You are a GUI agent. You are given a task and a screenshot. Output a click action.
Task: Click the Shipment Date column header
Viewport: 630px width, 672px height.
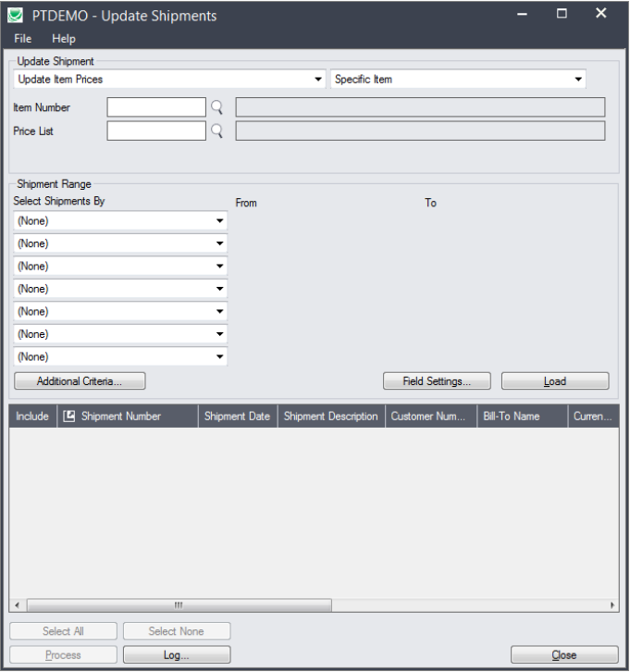[x=238, y=417]
